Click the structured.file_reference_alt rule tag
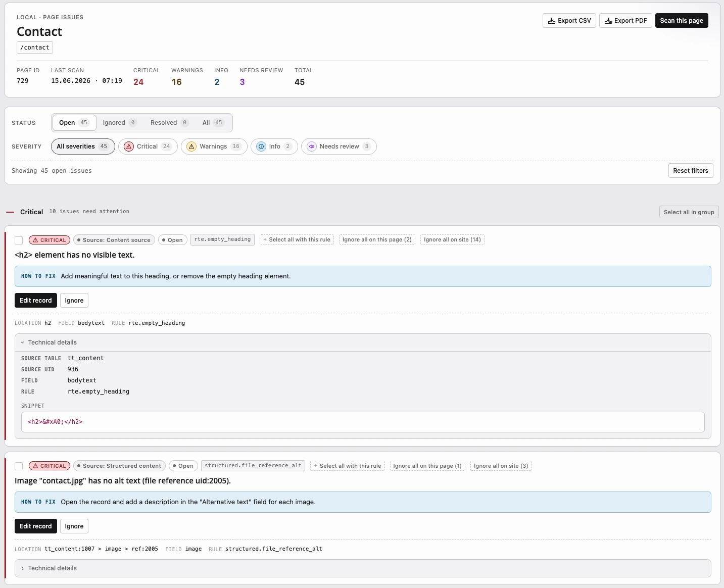 [253, 466]
